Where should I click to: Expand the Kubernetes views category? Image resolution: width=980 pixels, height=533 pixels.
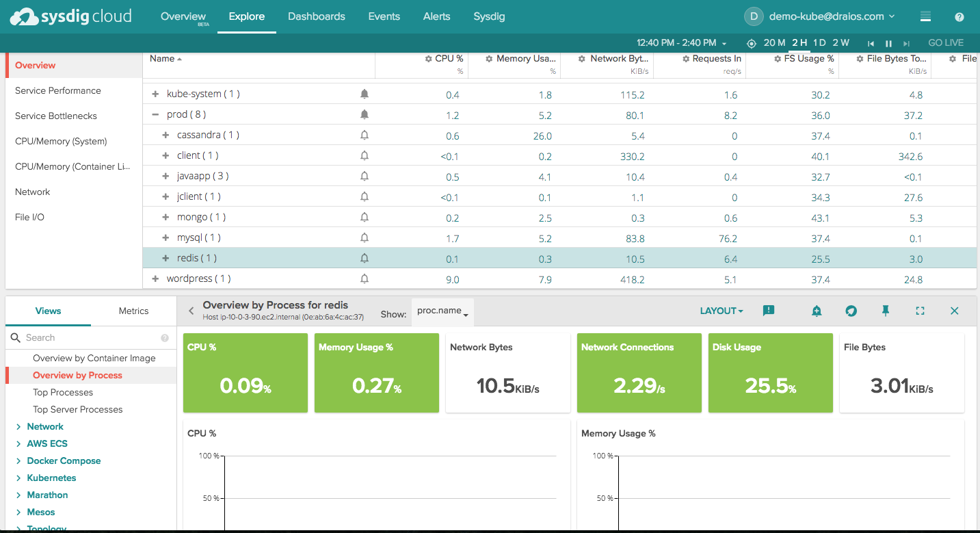point(18,478)
